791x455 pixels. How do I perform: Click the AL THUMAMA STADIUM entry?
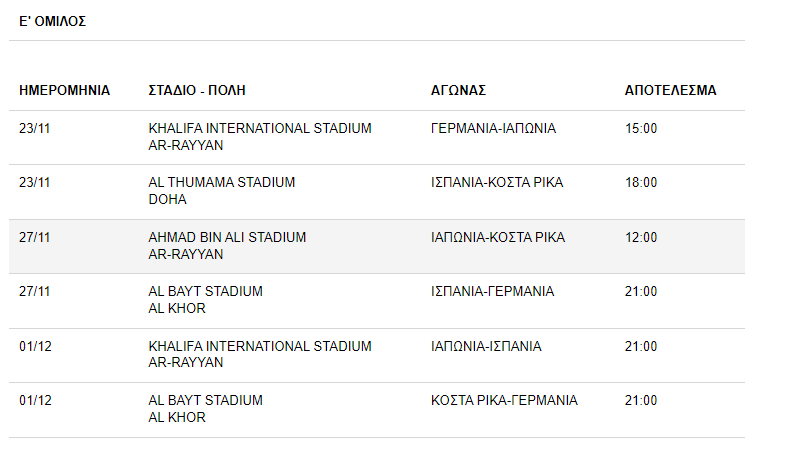(x=221, y=182)
